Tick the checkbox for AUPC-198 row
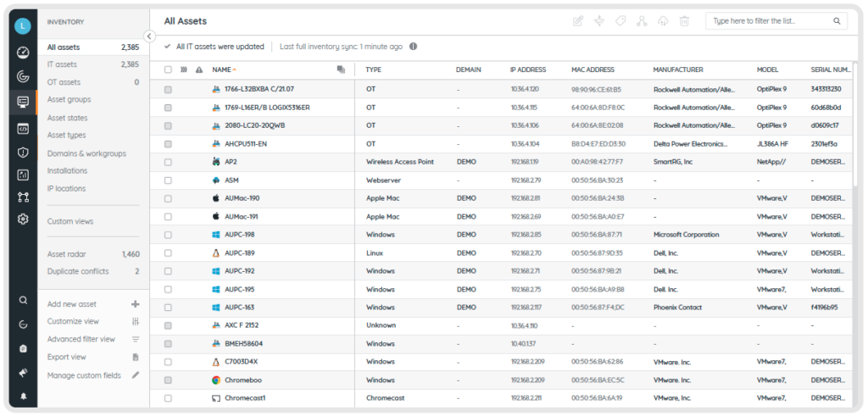 (168, 235)
